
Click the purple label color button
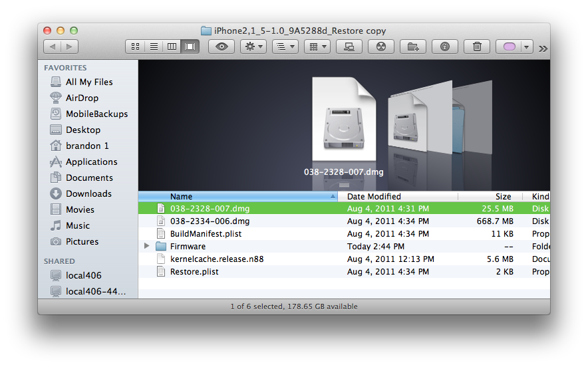coord(509,47)
